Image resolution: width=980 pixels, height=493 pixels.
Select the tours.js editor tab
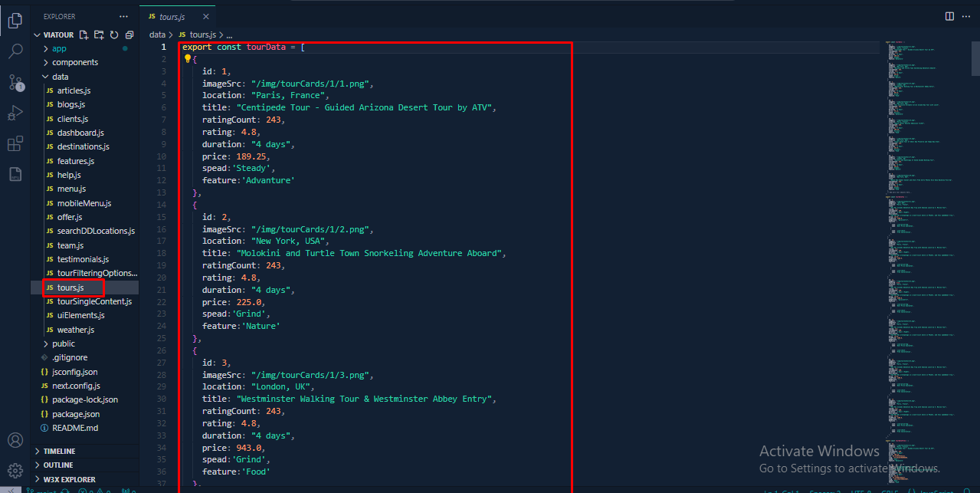point(172,16)
